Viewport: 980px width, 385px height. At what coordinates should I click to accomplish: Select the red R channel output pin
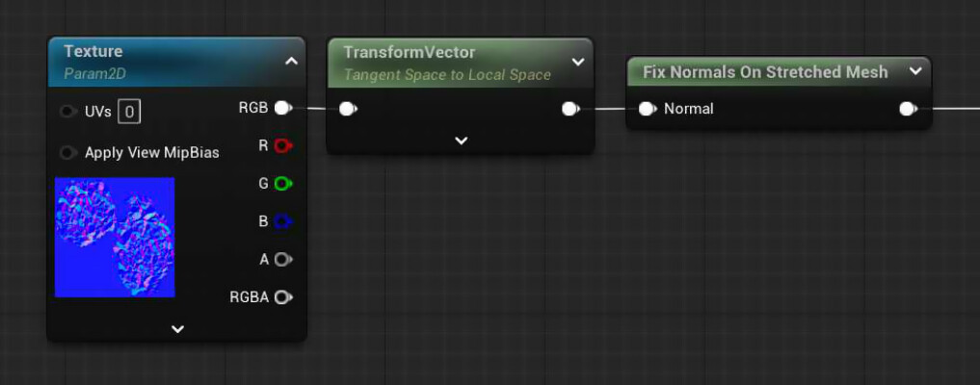click(x=283, y=146)
